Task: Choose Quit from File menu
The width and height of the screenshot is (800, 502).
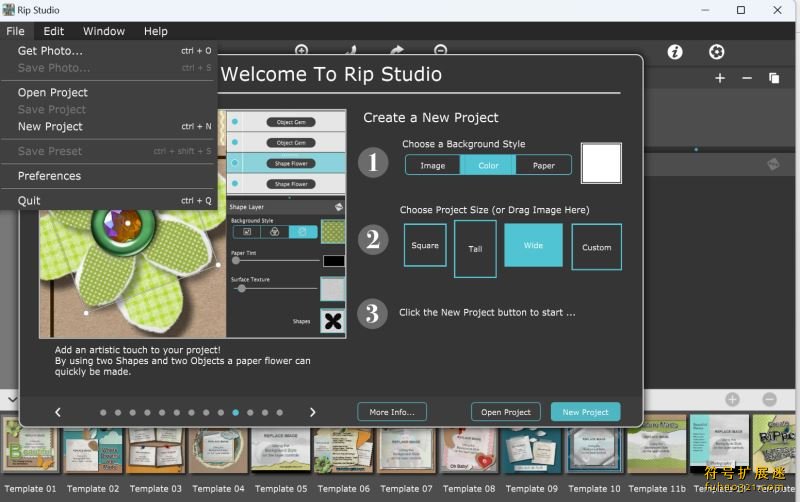Action: (x=109, y=200)
